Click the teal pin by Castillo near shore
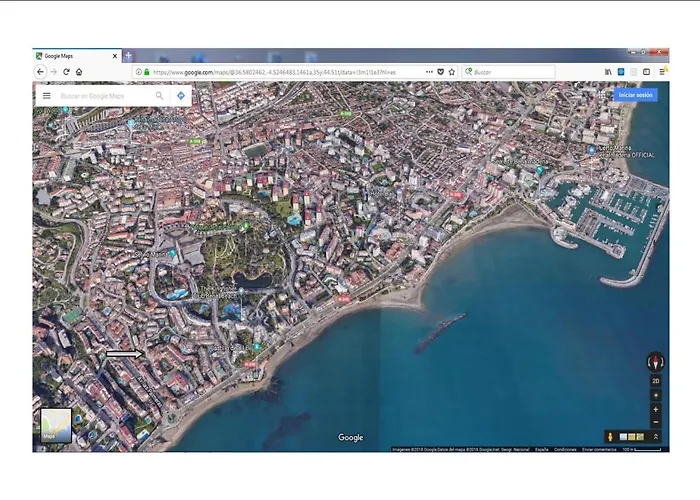700x500 pixels. pyautogui.click(x=256, y=346)
